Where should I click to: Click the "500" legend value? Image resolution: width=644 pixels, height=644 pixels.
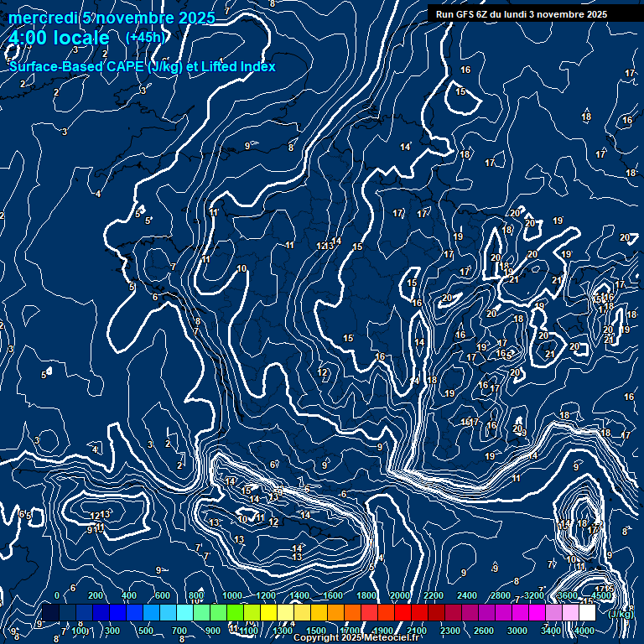point(146,631)
